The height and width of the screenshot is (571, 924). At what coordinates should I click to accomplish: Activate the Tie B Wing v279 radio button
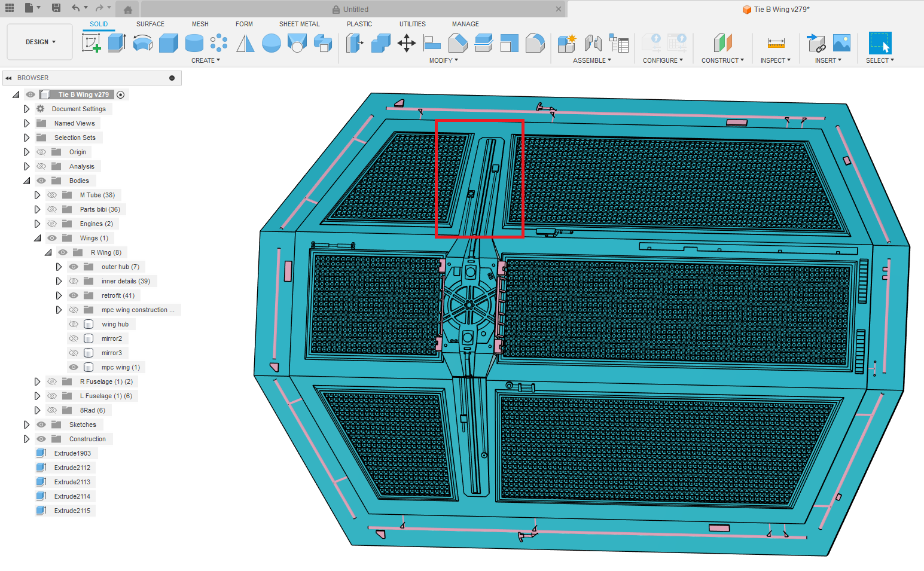[x=121, y=94]
